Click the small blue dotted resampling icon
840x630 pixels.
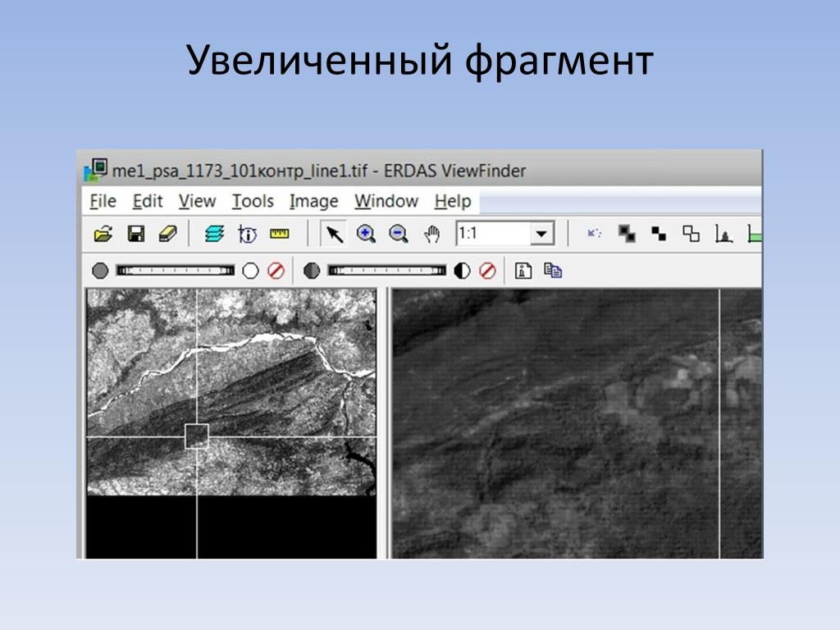[594, 234]
